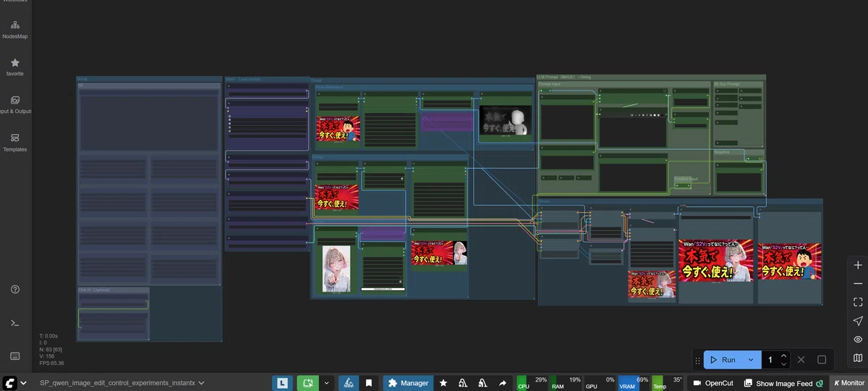Screen dimensions: 868x391
Task: Click the blue L toolbar button
Action: [283, 383]
